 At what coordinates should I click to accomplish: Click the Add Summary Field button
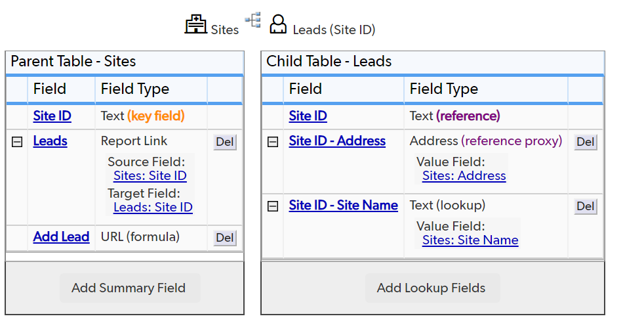coord(129,288)
